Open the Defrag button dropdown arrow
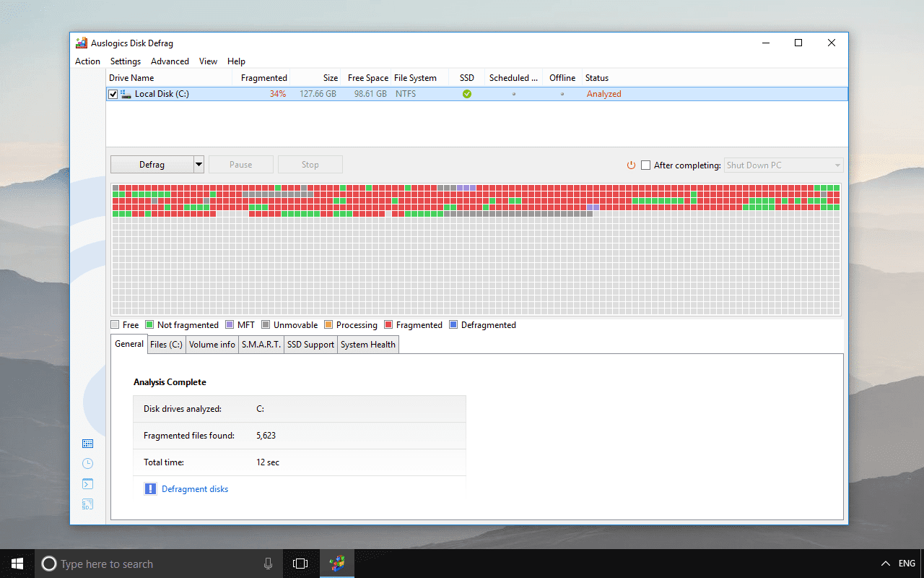Viewport: 924px width, 578px height. coord(199,165)
